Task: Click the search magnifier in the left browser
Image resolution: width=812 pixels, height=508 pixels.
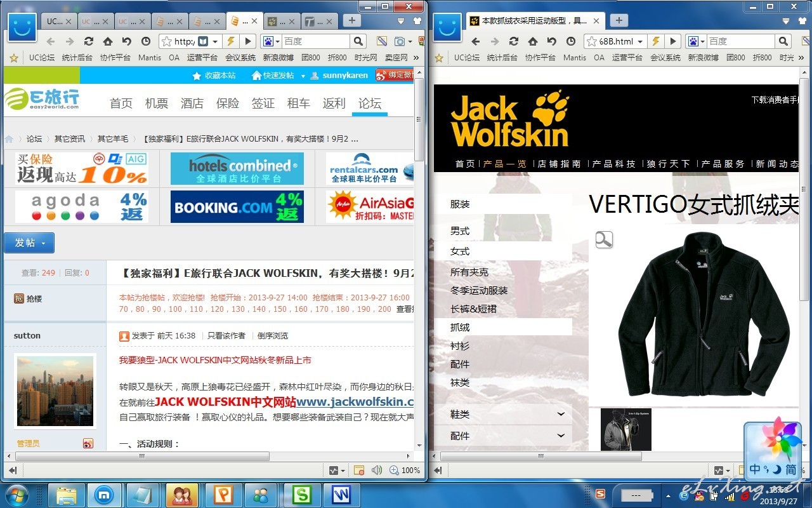Action: click(x=358, y=41)
